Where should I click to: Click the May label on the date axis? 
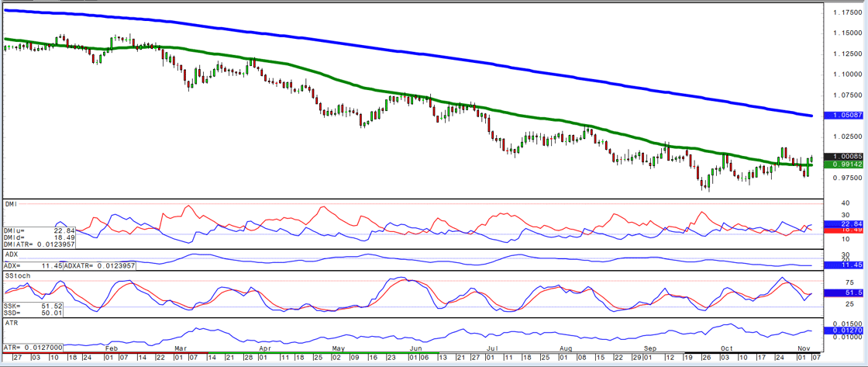pos(338,348)
